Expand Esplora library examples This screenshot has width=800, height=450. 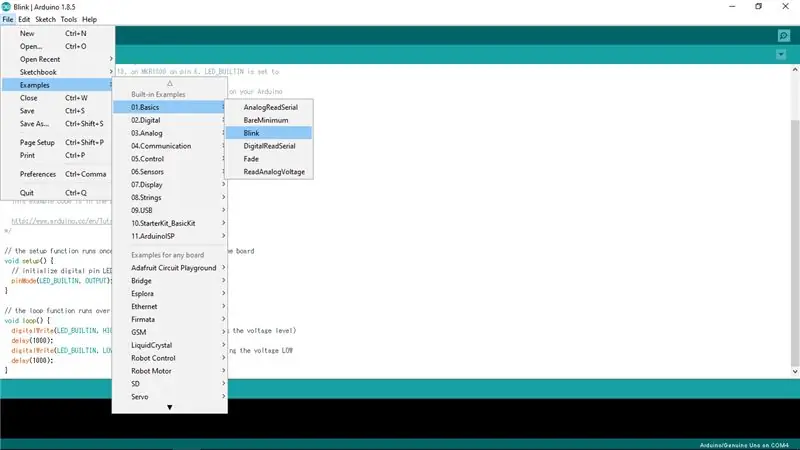tap(169, 294)
